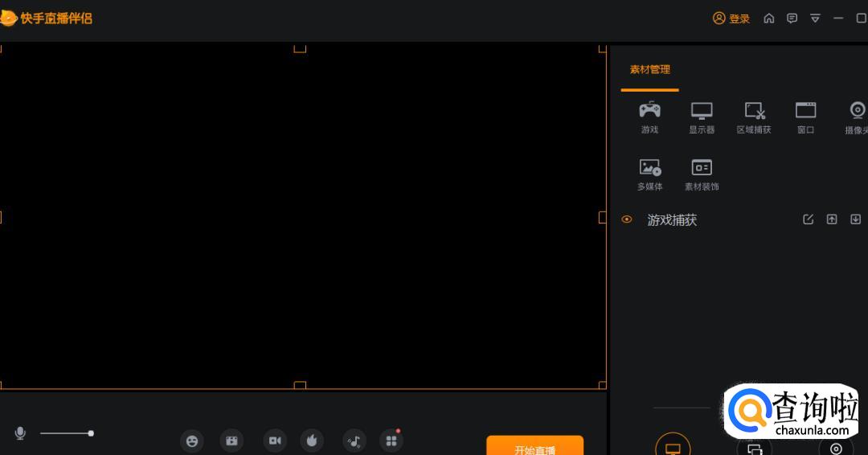Mute the microphone icon
This screenshot has height=455, width=868.
coord(20,432)
